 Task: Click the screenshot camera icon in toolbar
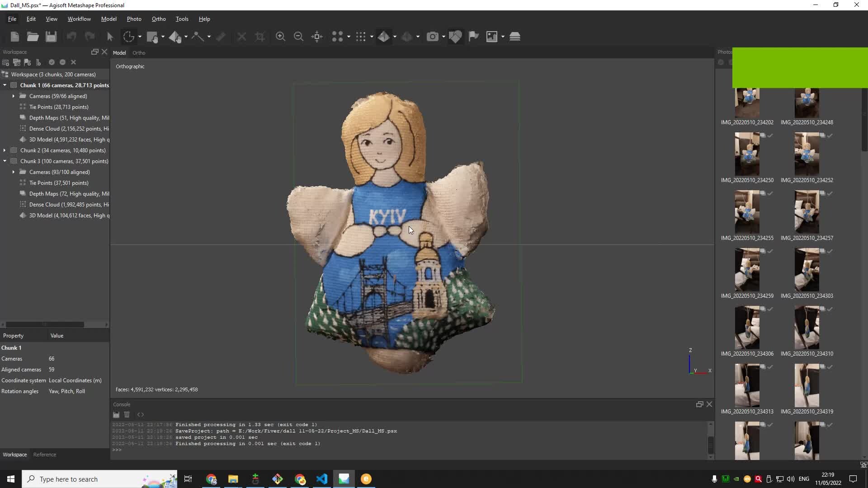433,37
